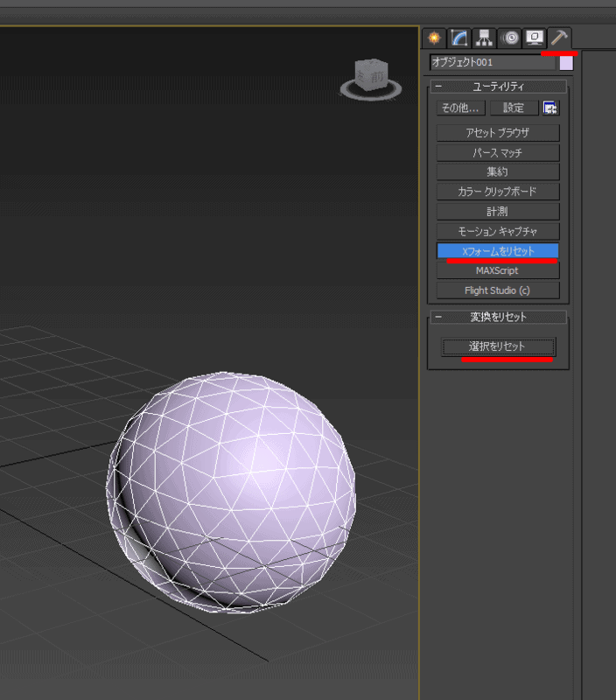
Task: Open the Create command panel tab
Action: click(433, 38)
